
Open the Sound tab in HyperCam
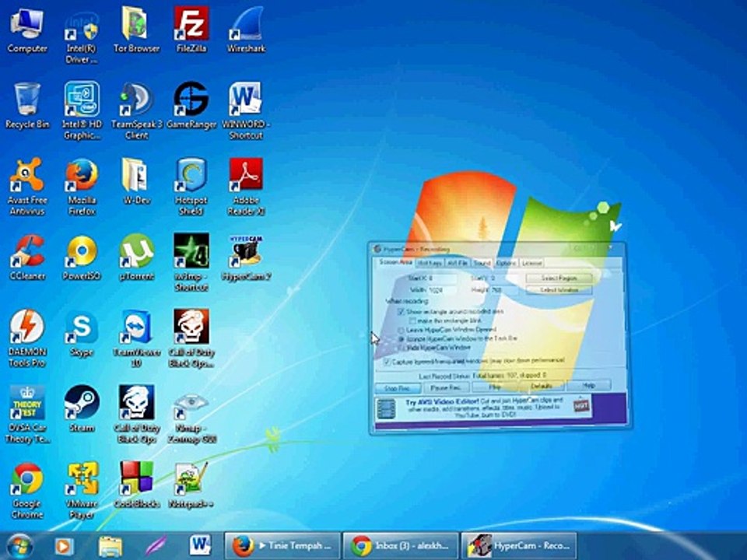click(x=482, y=263)
